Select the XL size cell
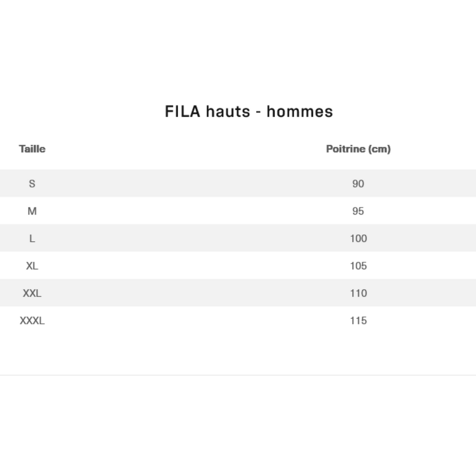Viewport: 476px width, 476px height. click(x=32, y=266)
